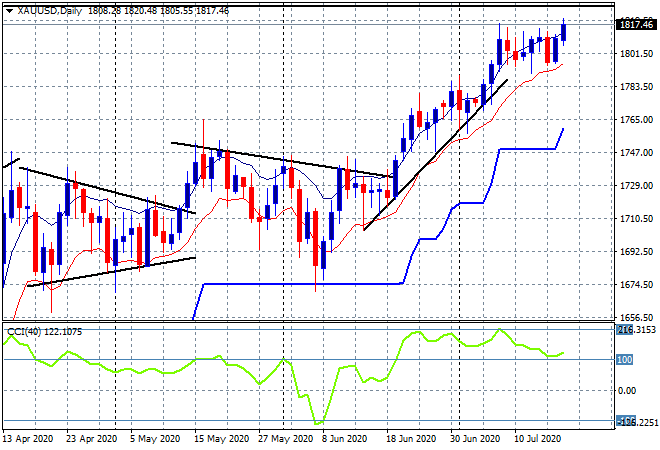Select the 30 Jun 2020 date label
Viewport: 660px width, 450px height.
pyautogui.click(x=475, y=439)
